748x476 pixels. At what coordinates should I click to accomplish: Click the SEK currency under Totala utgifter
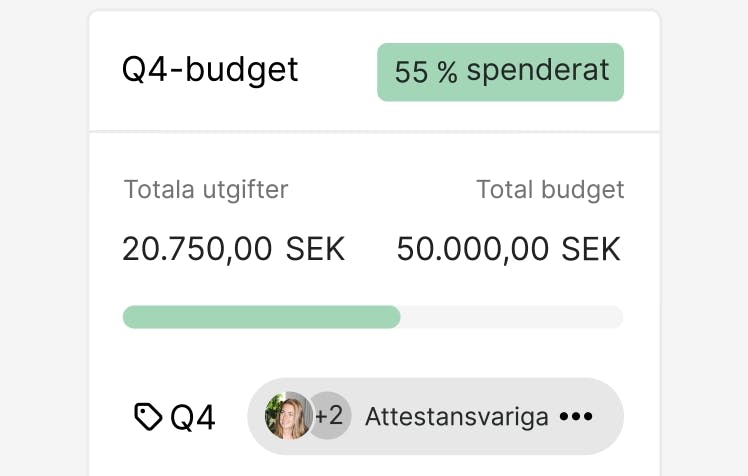(315, 249)
